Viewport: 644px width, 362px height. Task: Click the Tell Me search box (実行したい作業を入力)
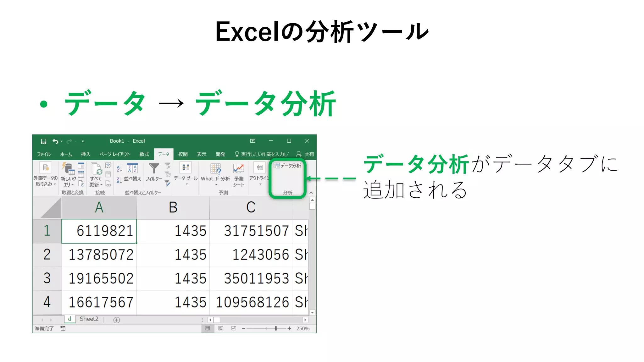262,154
